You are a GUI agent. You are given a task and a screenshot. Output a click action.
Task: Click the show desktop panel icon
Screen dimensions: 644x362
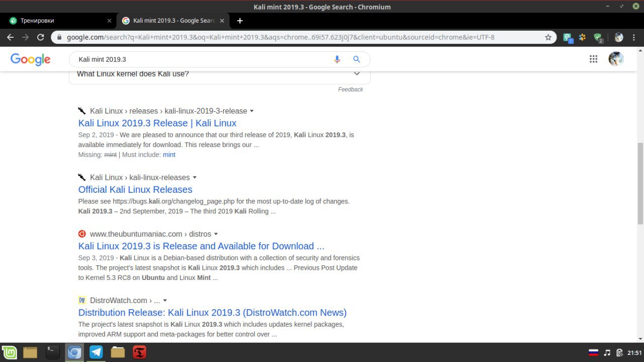(x=30, y=352)
